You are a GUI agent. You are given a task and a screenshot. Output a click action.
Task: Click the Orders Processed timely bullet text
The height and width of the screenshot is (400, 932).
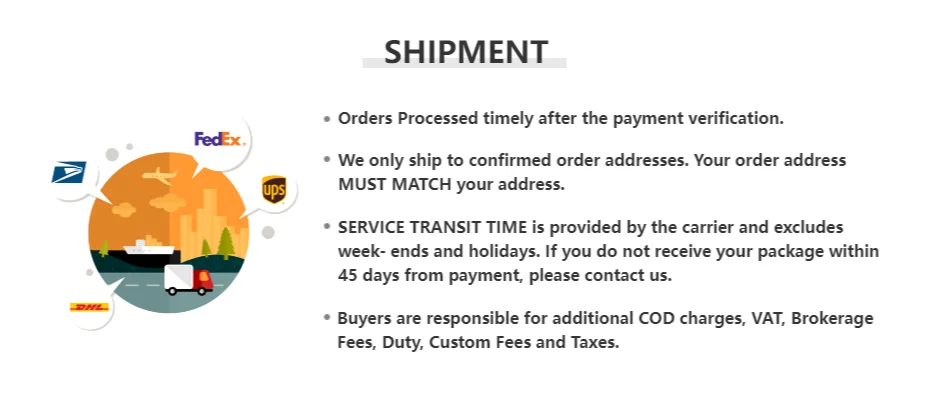pyautogui.click(x=561, y=118)
